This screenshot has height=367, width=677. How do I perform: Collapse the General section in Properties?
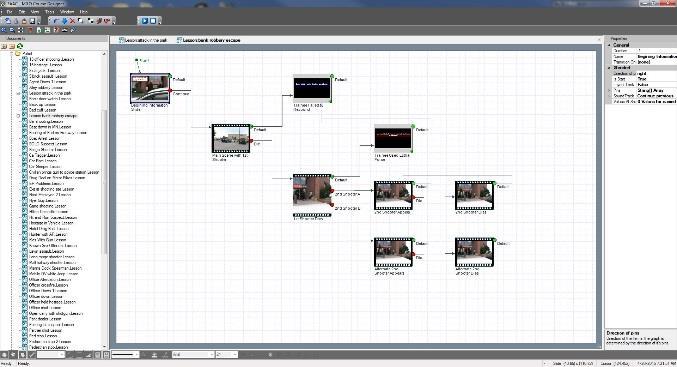point(609,45)
